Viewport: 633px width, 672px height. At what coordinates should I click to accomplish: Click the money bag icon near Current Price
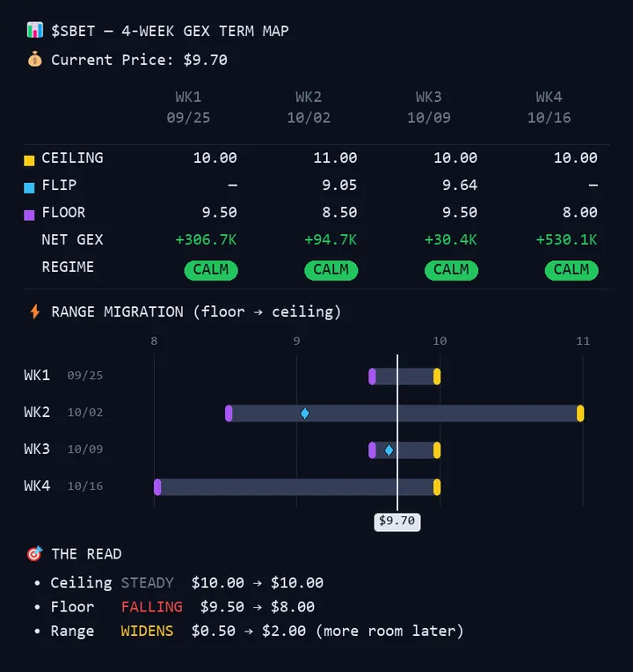click(x=34, y=59)
